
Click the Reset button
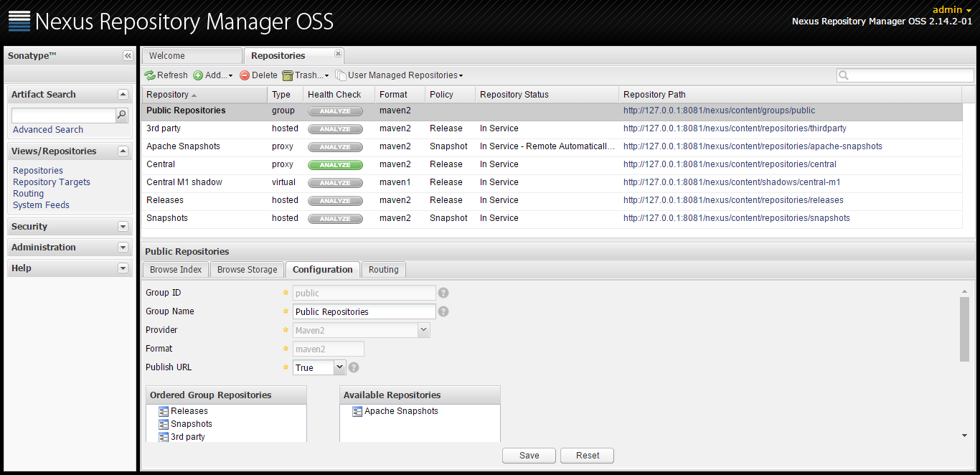pyautogui.click(x=588, y=456)
